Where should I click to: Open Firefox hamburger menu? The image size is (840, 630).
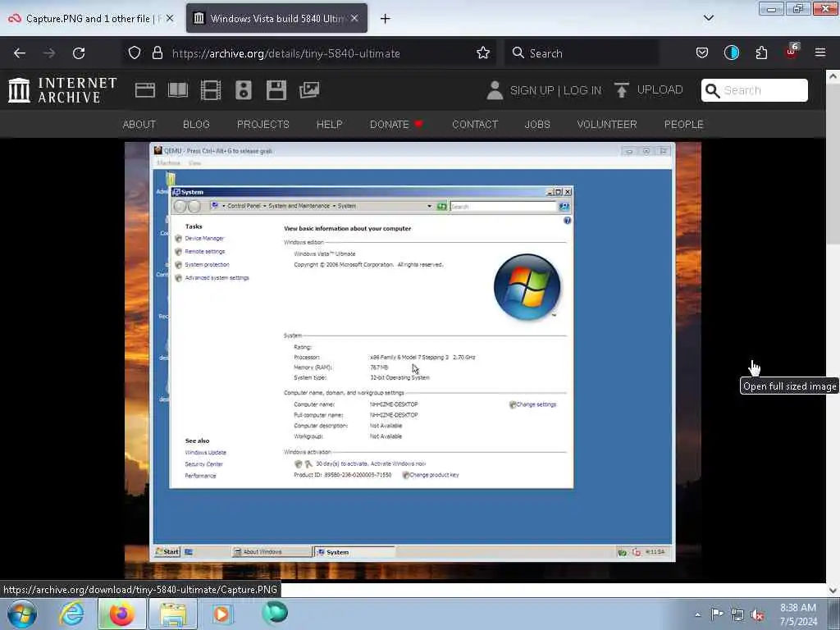click(820, 53)
